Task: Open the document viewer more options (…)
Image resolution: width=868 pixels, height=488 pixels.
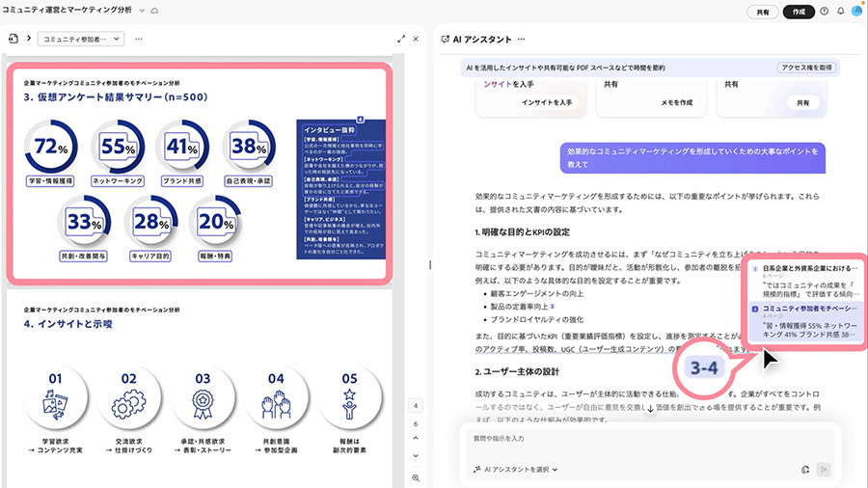Action: tap(139, 40)
